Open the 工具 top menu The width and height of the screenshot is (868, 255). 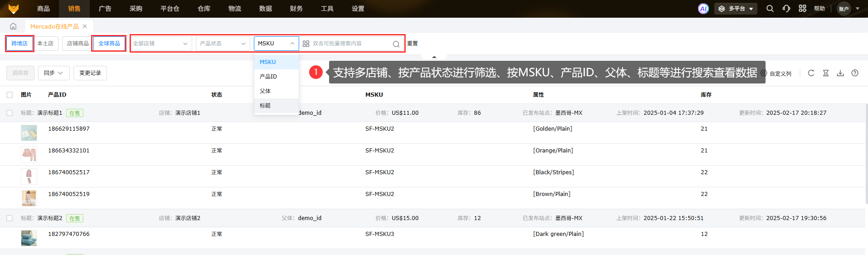click(327, 9)
